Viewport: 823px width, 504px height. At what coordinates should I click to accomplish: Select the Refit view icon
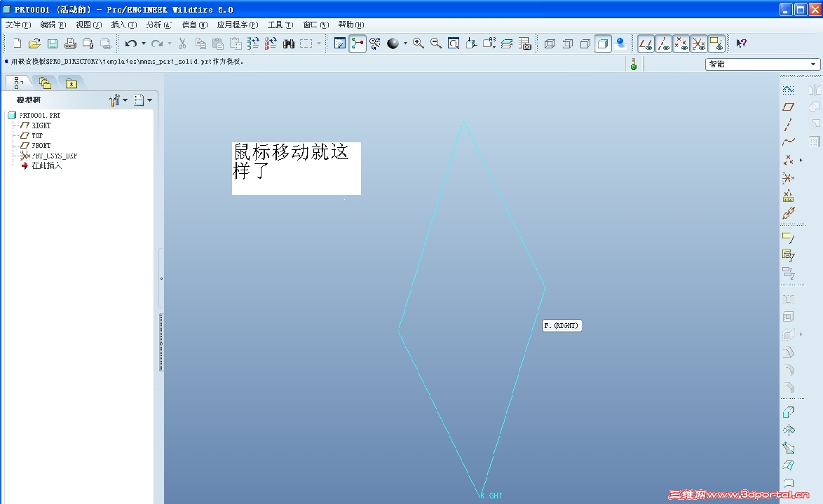point(454,43)
